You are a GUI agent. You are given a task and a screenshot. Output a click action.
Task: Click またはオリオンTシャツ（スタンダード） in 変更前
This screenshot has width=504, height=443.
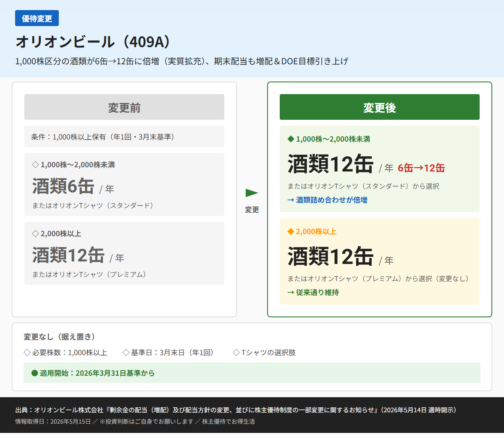coord(94,206)
